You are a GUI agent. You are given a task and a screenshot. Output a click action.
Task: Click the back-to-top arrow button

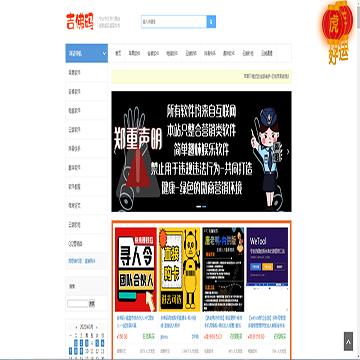pos(348,341)
